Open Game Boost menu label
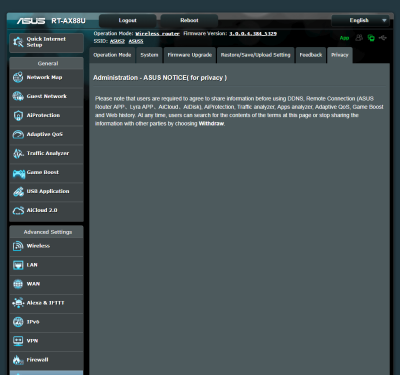Viewport: 400px width, 375px height. (x=43, y=172)
